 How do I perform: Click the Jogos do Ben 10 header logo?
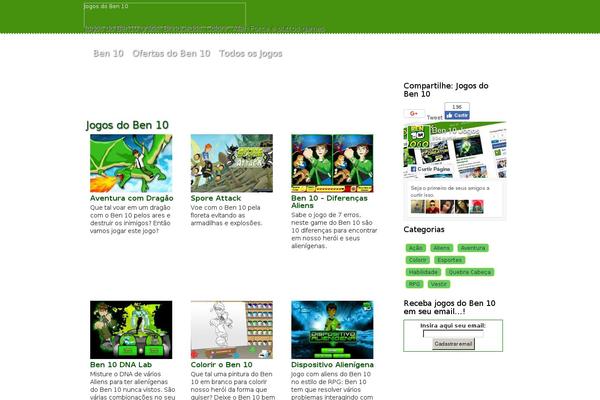coord(165,15)
